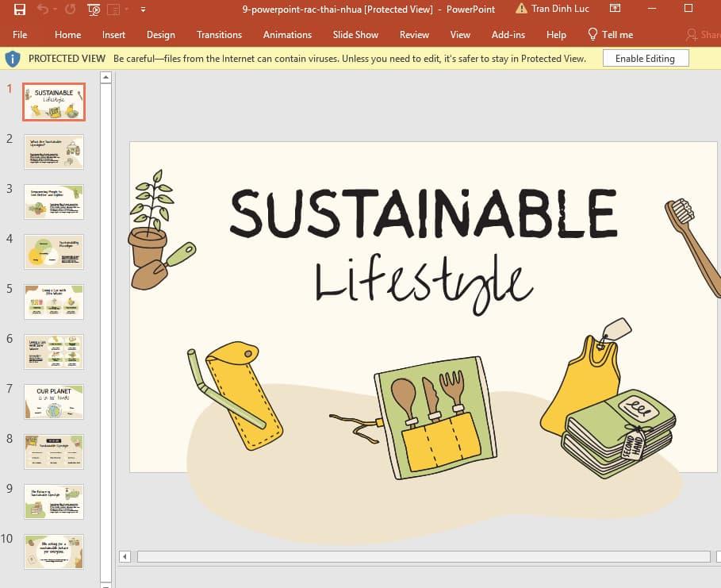Select slide 7 with OUR PLANET thumbnail
This screenshot has width=721, height=588.
(53, 402)
